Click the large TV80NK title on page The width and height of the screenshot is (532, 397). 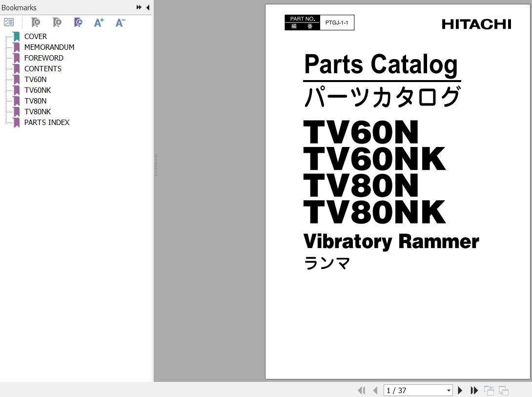[x=374, y=212]
